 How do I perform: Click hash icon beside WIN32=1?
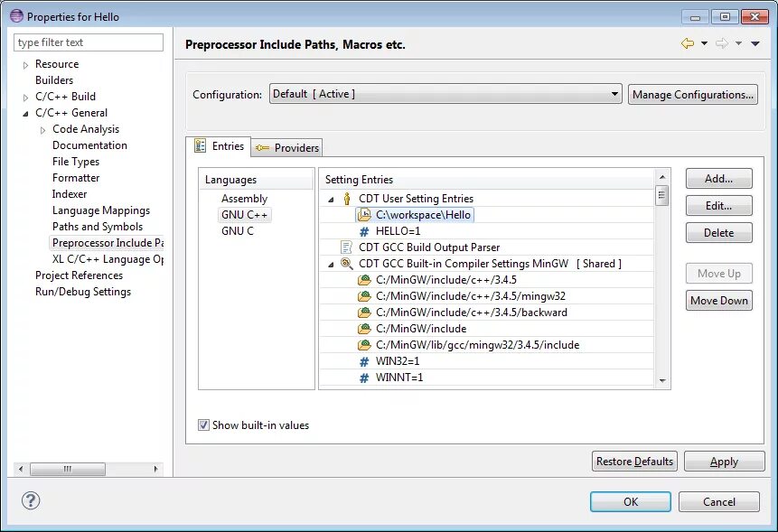point(364,361)
